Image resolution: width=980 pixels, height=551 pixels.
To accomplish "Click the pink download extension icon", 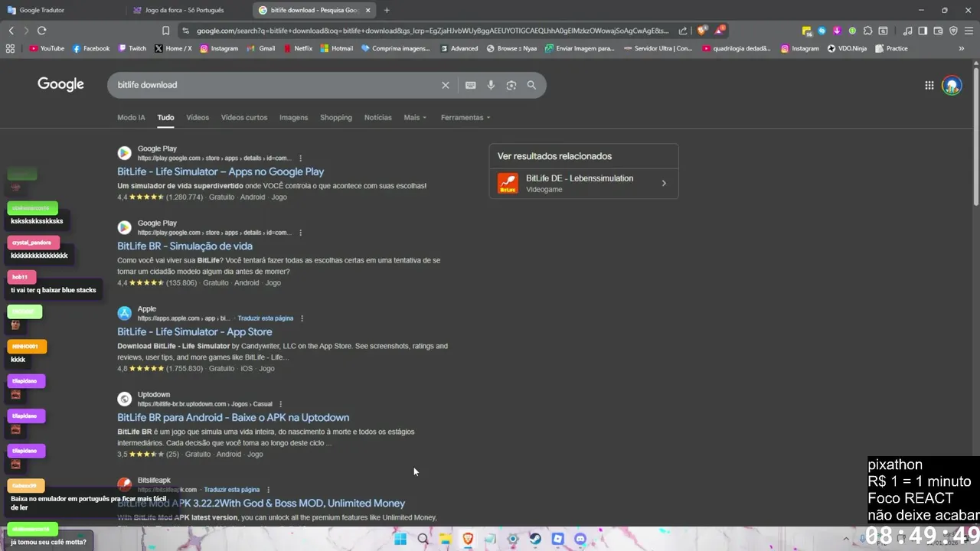I will pyautogui.click(x=837, y=31).
